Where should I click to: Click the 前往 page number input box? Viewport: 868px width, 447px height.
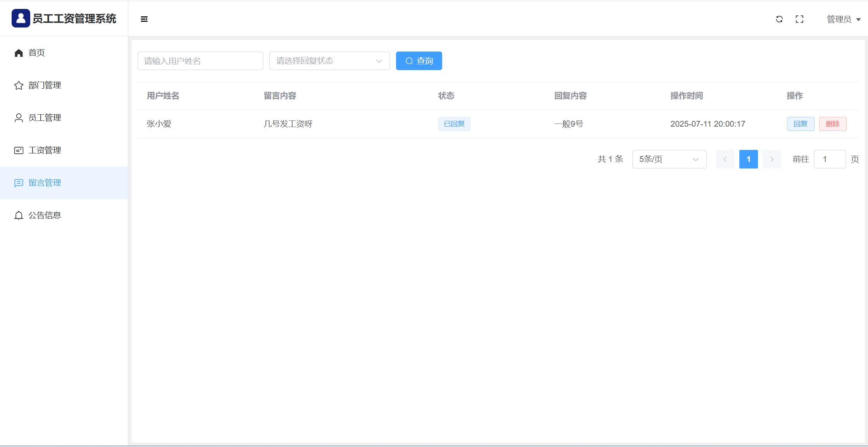(830, 159)
